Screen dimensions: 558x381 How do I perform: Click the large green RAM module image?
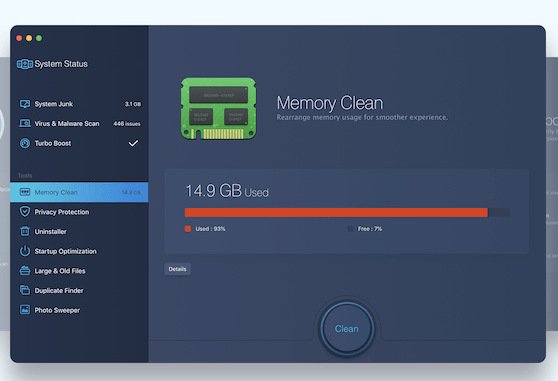point(219,109)
